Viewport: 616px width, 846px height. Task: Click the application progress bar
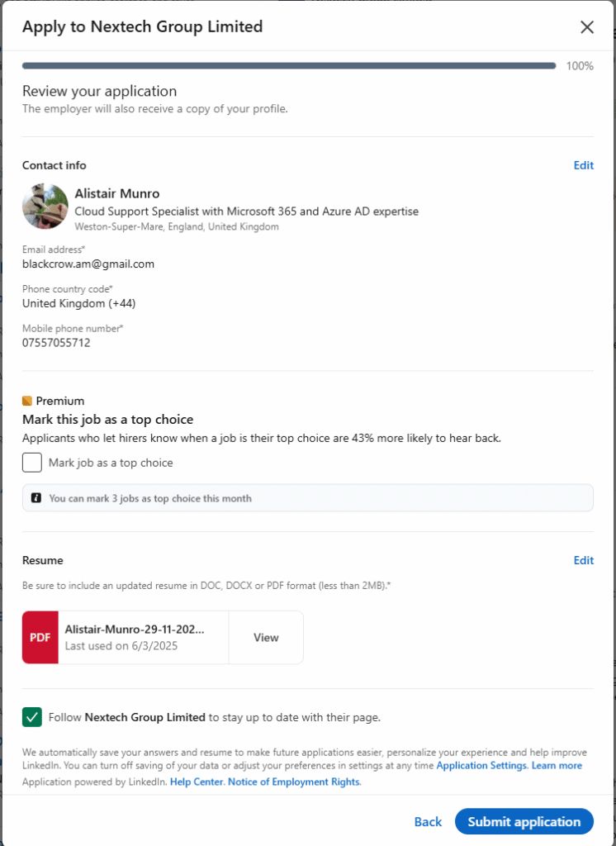point(289,66)
